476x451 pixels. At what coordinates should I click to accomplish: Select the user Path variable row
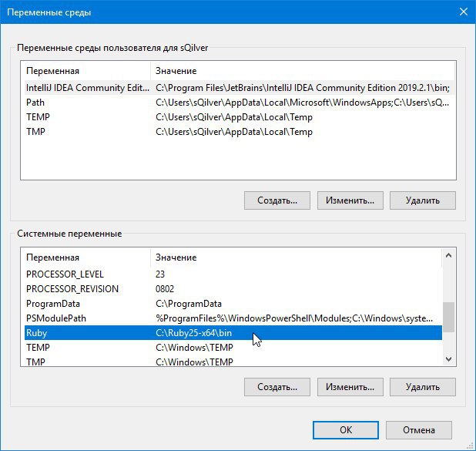(x=240, y=103)
